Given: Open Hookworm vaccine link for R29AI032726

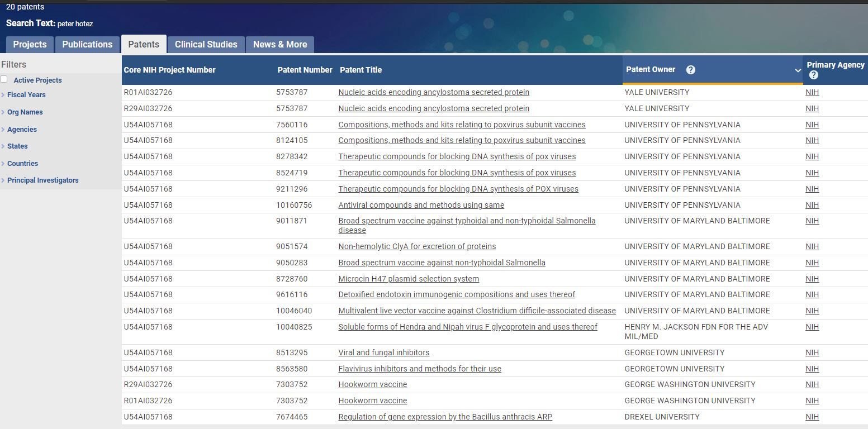Looking at the screenshot, I should (x=372, y=384).
